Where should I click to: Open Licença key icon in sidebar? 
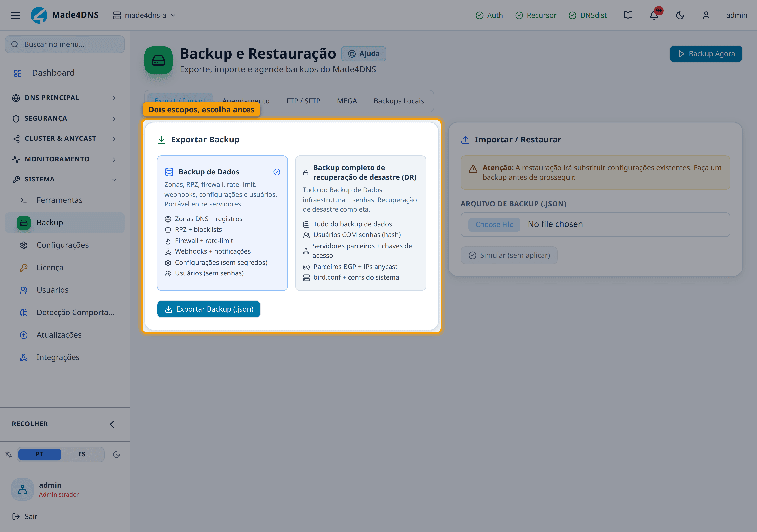(x=23, y=268)
